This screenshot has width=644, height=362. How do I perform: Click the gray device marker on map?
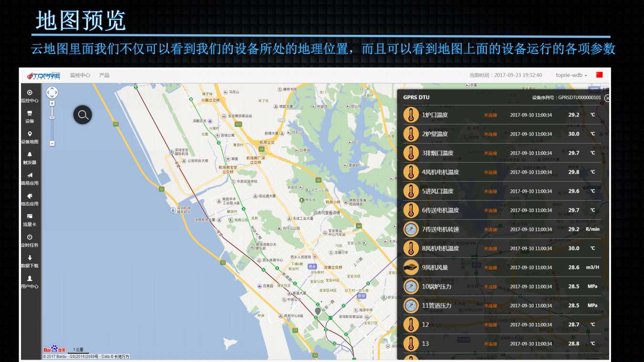tap(318, 311)
